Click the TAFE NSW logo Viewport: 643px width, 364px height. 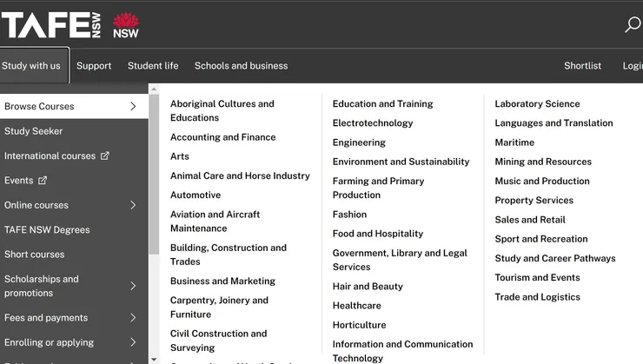pos(50,25)
